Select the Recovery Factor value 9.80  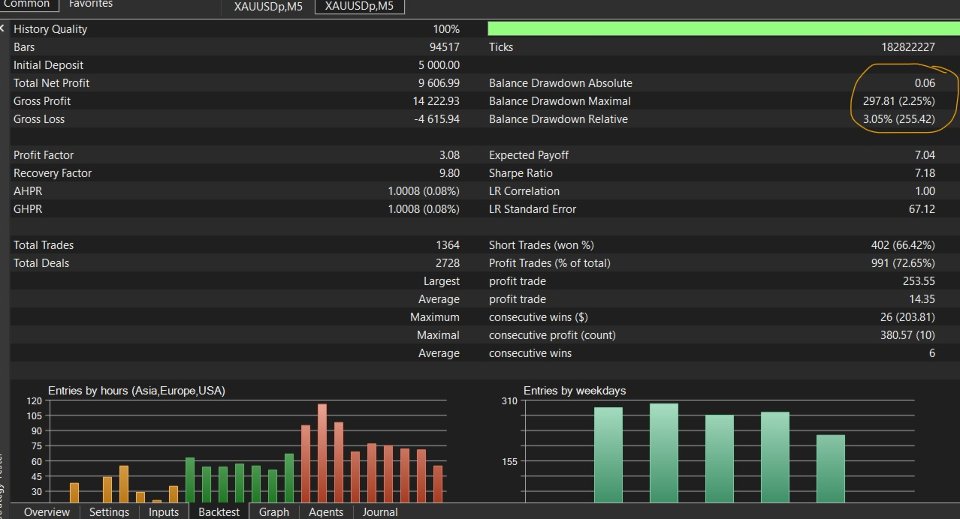[449, 173]
